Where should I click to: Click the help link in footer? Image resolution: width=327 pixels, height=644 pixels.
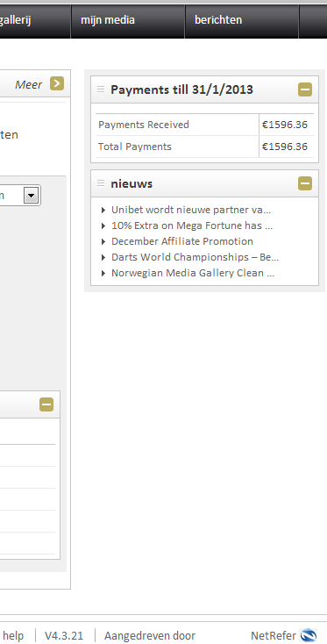(x=13, y=636)
